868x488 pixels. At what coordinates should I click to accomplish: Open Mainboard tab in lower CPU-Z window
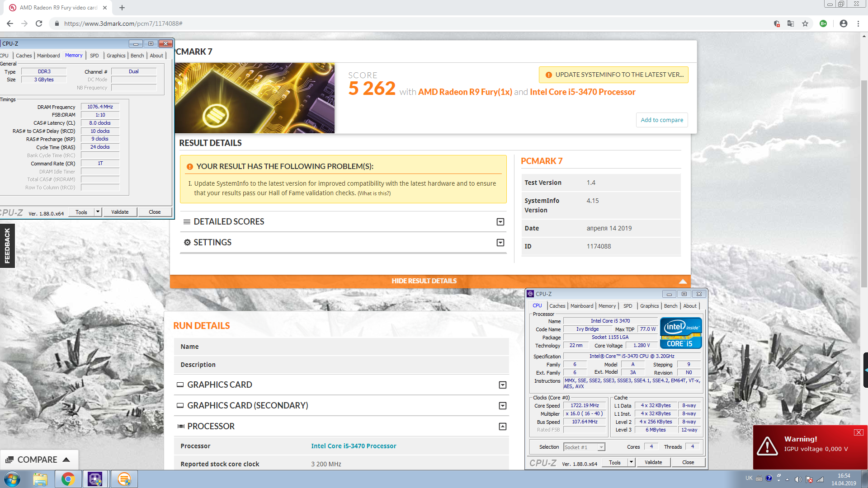582,306
